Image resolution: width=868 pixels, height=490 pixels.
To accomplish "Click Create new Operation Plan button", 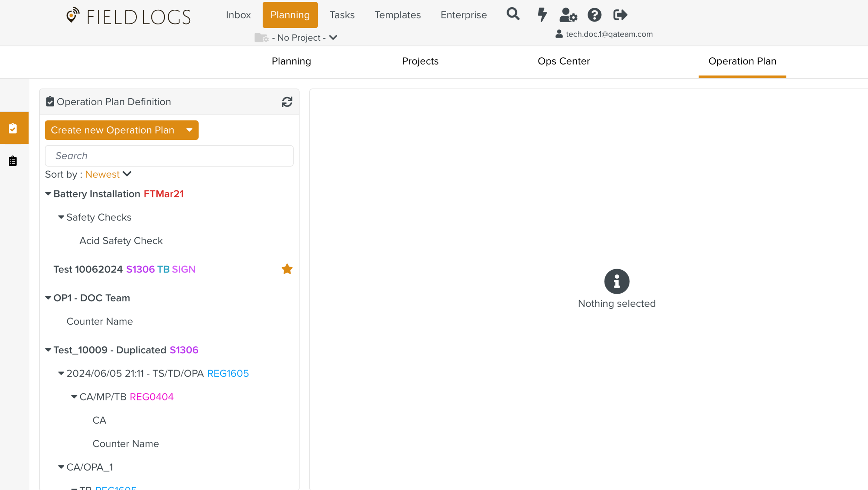I will 112,130.
